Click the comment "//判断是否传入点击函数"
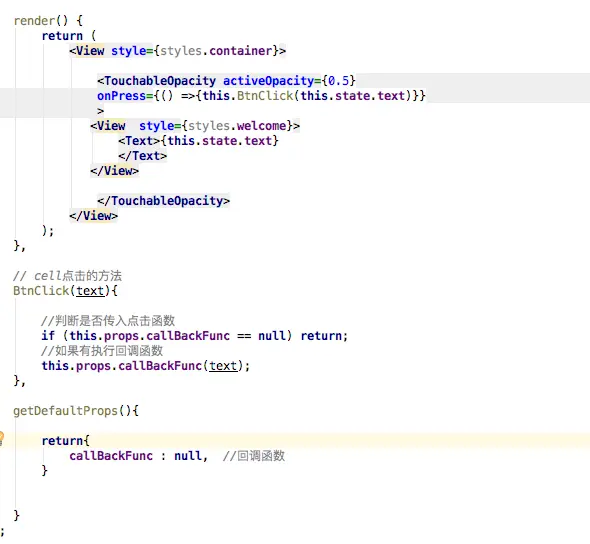 108,321
